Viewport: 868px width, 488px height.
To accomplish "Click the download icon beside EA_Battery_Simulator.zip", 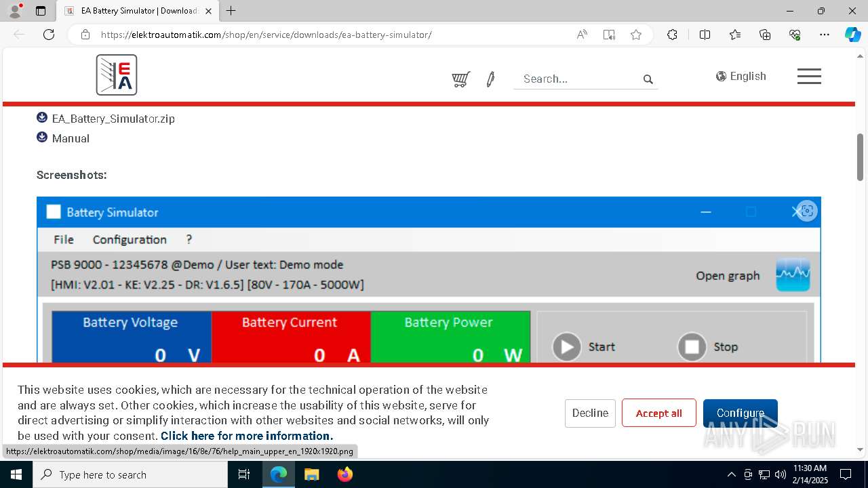I will [42, 118].
